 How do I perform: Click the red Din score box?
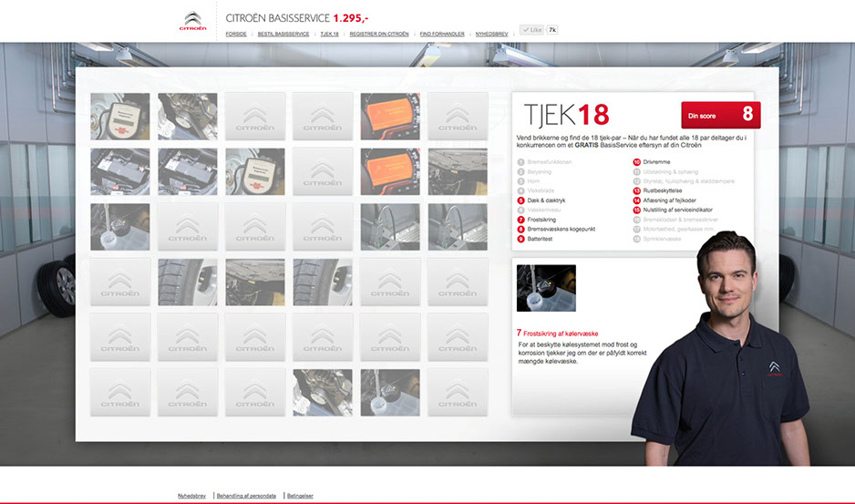pos(720,115)
